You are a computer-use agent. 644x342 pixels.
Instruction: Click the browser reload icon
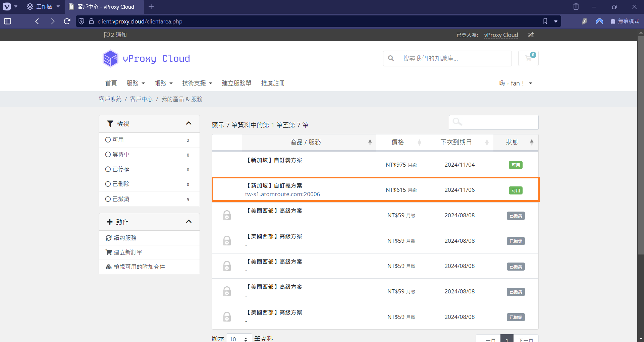67,21
